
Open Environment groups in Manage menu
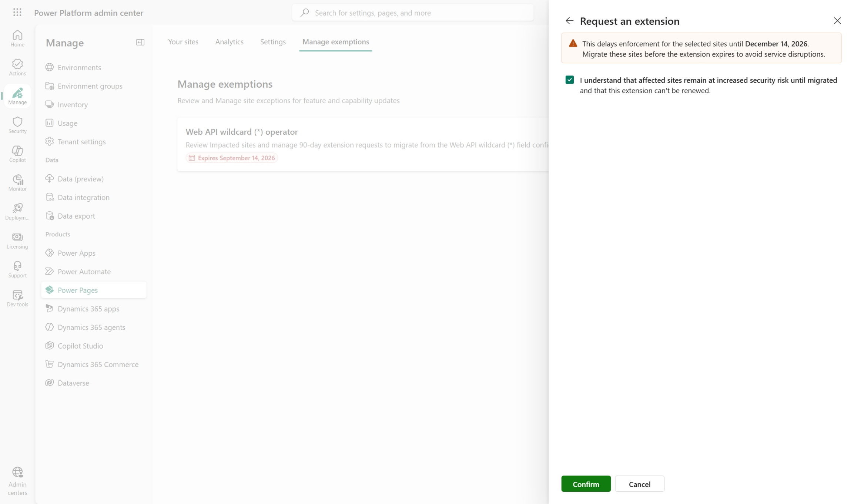(94, 86)
